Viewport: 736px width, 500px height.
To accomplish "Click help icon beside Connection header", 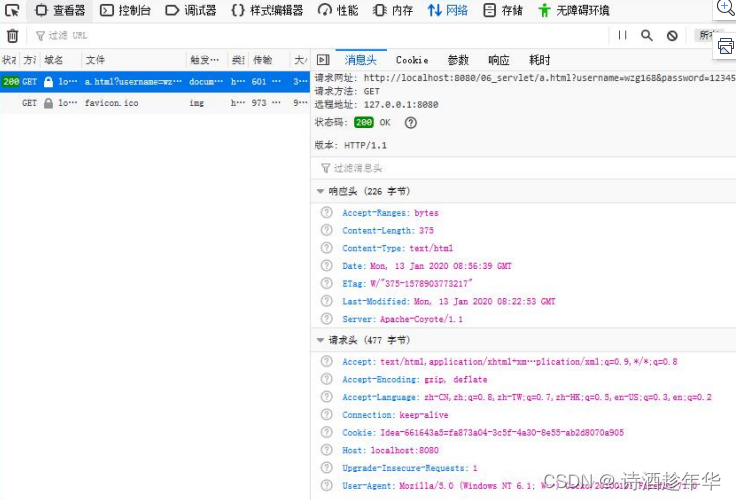I will [x=327, y=415].
